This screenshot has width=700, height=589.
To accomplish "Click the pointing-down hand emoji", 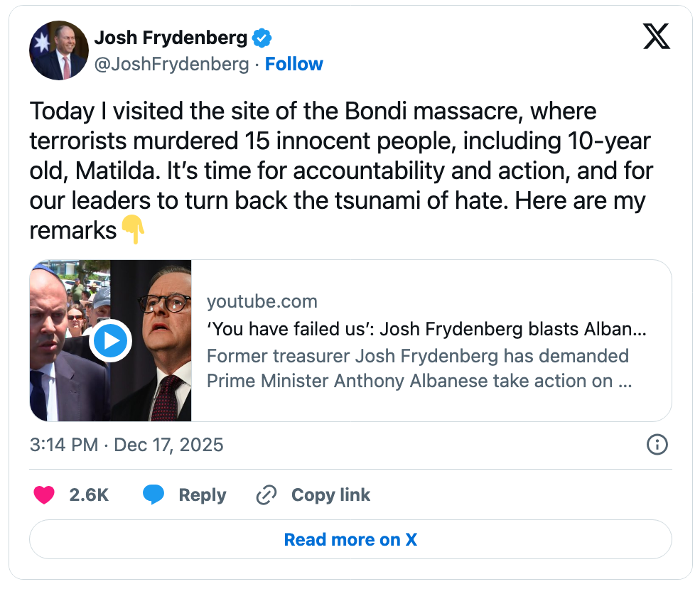I will (133, 230).
